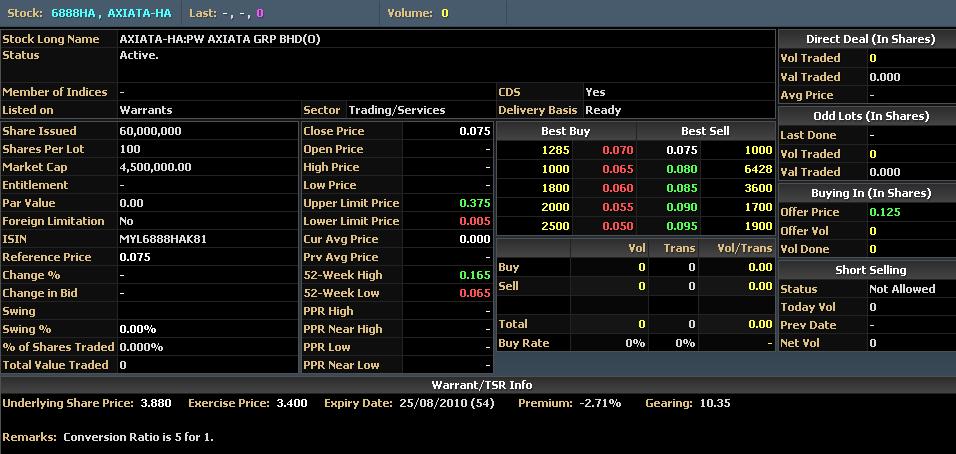Select the Premium value -2.71%
Image resolution: width=956 pixels, height=454 pixels.
(599, 403)
